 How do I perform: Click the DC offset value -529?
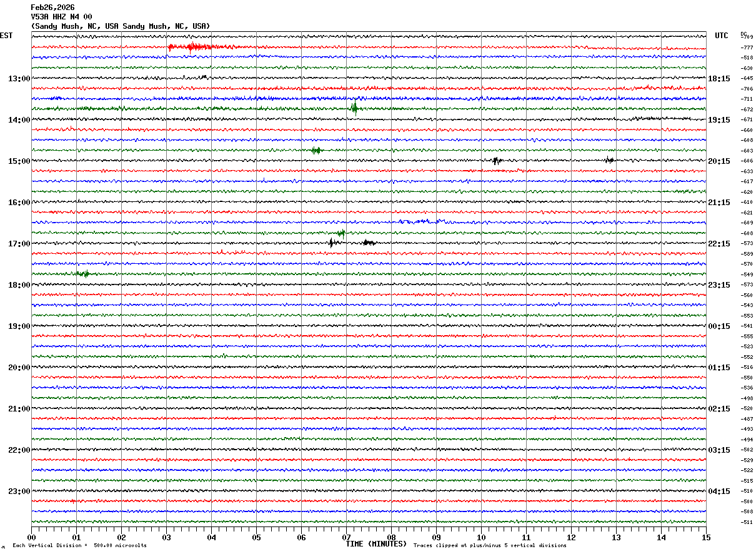click(747, 460)
